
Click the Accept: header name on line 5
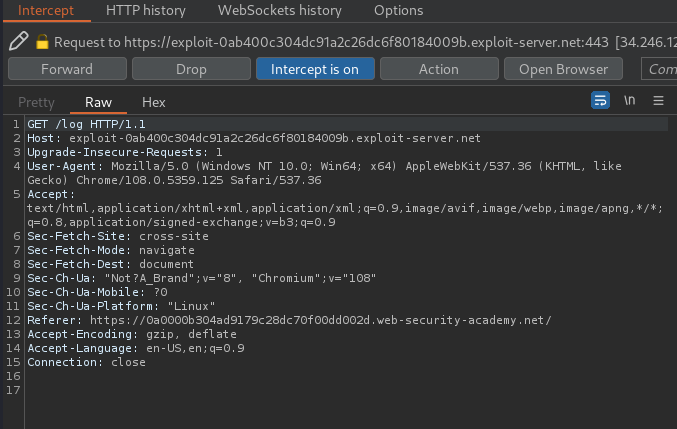pyautogui.click(x=51, y=194)
